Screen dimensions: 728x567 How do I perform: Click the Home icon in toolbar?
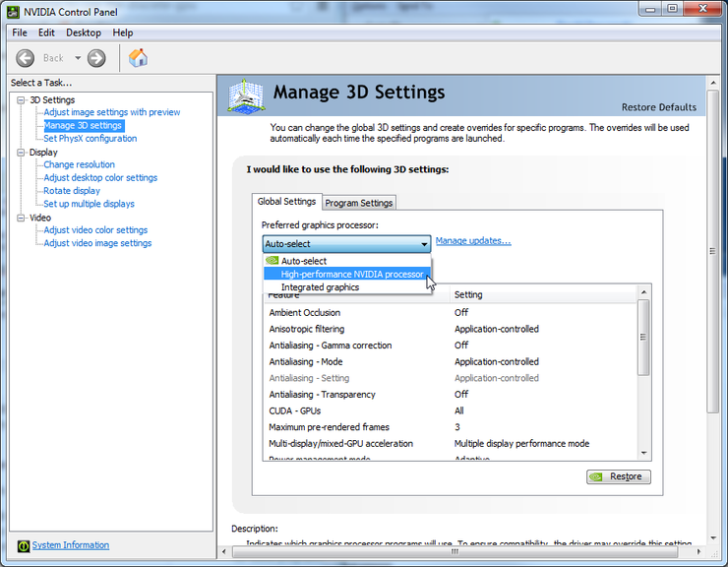click(x=138, y=58)
